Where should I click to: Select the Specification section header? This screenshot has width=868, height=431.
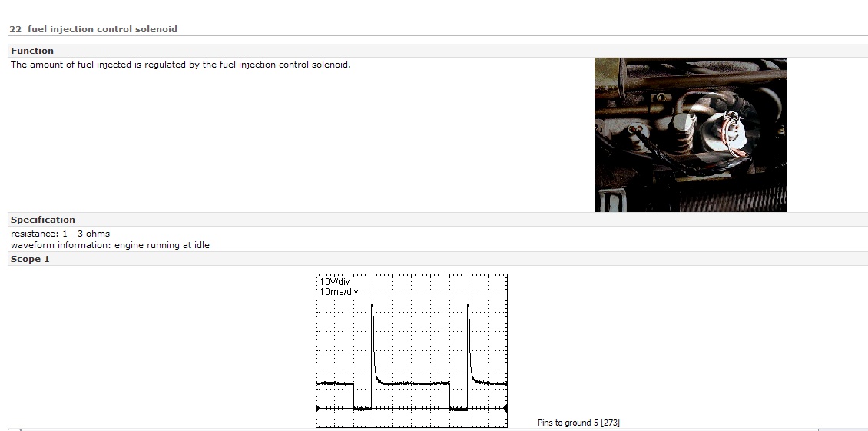tap(43, 220)
